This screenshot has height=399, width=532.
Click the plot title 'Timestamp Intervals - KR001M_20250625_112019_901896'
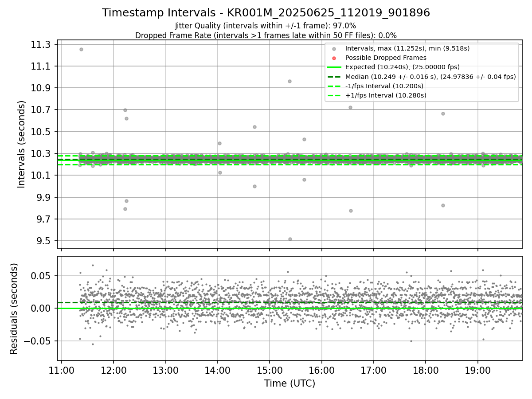266,13
